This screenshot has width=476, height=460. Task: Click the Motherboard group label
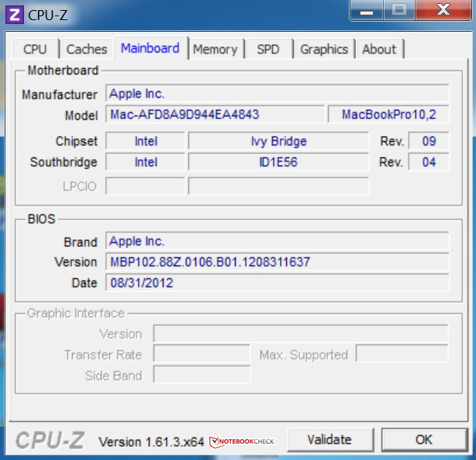(x=63, y=70)
